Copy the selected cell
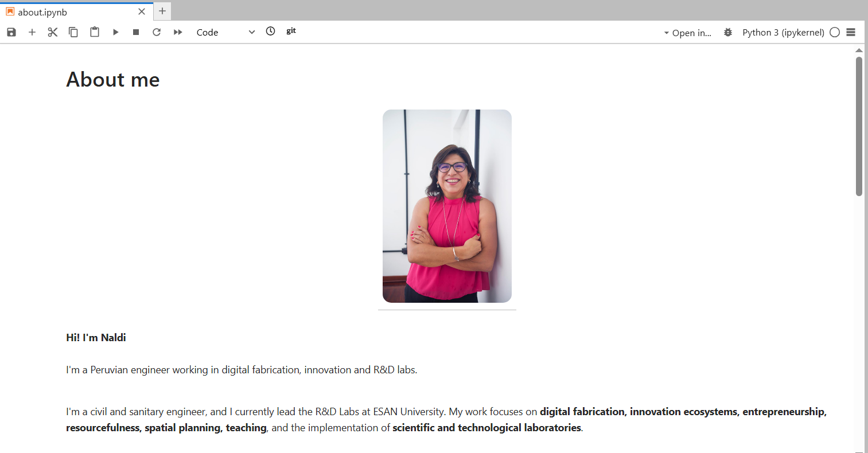The image size is (868, 453). point(73,32)
